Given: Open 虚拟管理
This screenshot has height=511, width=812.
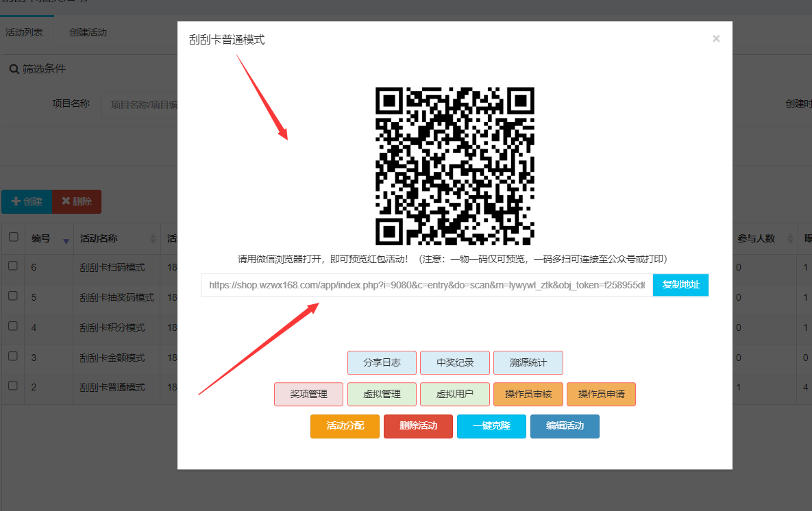Looking at the screenshot, I should [x=382, y=395].
